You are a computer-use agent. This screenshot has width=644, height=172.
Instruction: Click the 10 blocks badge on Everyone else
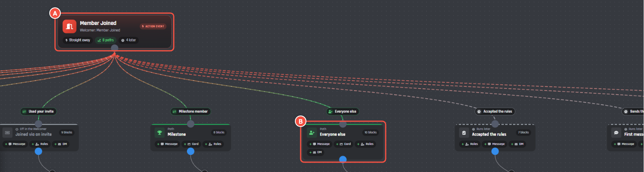(x=370, y=133)
